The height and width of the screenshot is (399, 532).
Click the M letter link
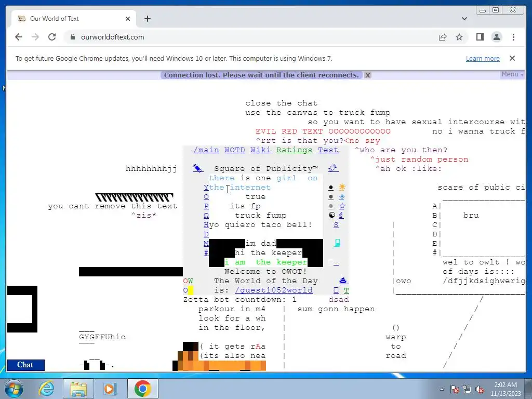(x=206, y=243)
